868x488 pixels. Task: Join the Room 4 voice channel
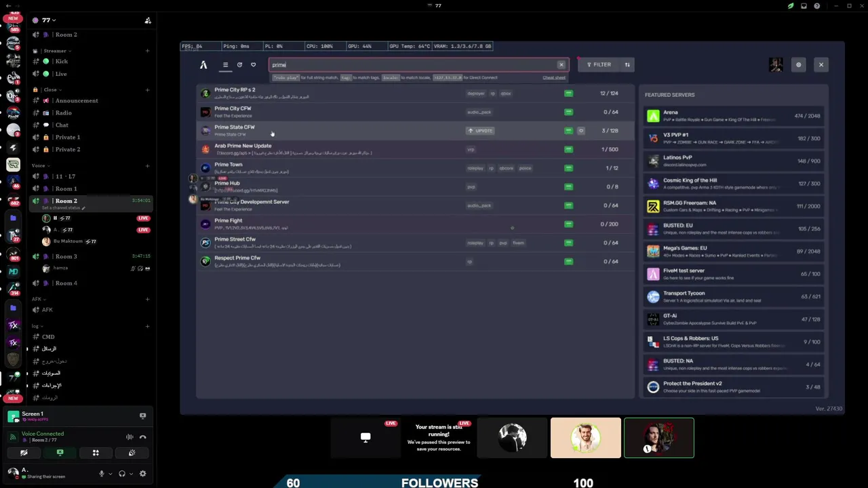click(91, 283)
